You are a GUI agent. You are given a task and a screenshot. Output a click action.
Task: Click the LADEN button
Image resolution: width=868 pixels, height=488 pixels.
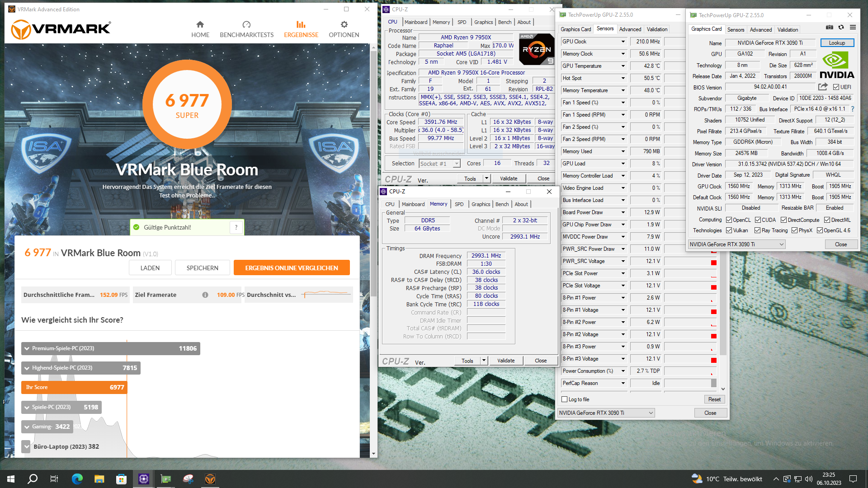coord(150,268)
